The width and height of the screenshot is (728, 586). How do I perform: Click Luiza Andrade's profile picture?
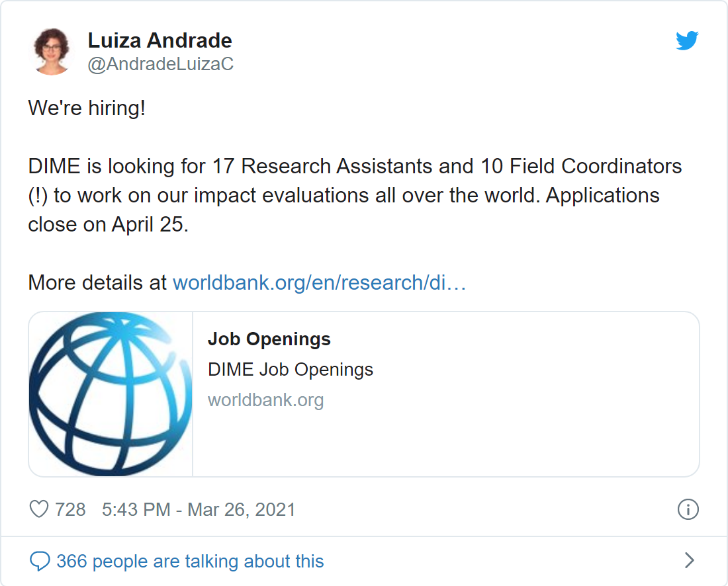(x=52, y=52)
